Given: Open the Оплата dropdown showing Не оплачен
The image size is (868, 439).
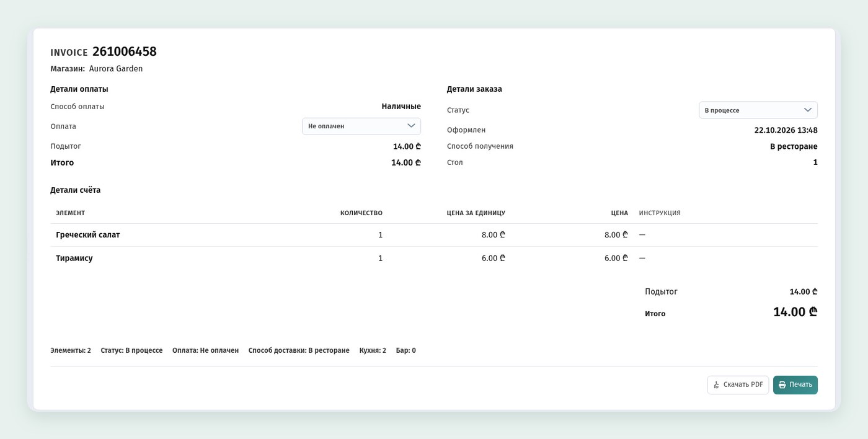Looking at the screenshot, I should (361, 126).
